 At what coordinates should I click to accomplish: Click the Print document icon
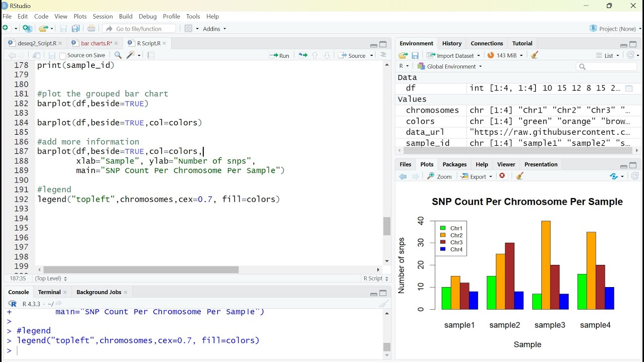[x=91, y=29]
